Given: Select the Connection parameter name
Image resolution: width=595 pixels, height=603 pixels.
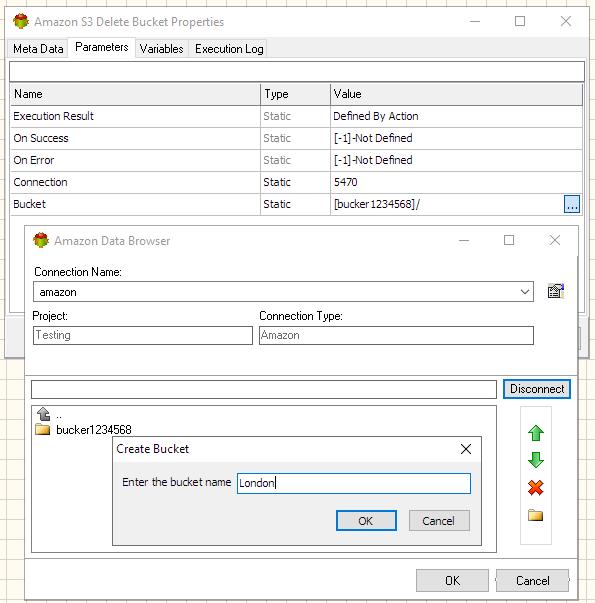Looking at the screenshot, I should [40, 182].
